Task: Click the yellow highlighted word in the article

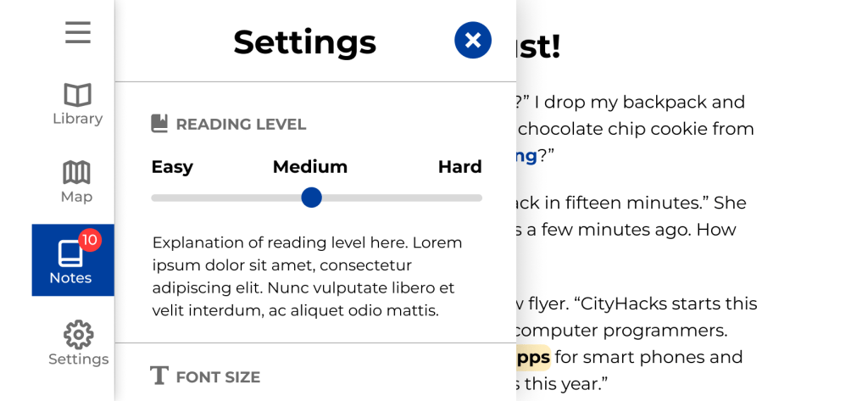Action: click(533, 357)
